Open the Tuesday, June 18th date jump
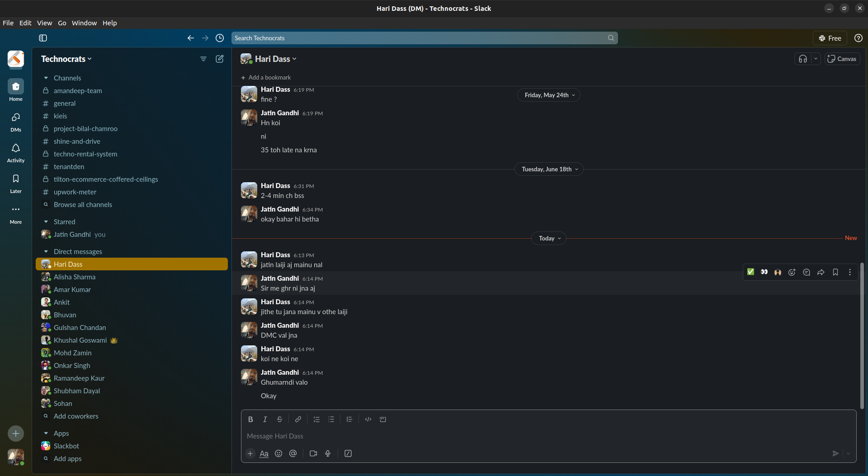Image resolution: width=868 pixels, height=476 pixels. (549, 169)
